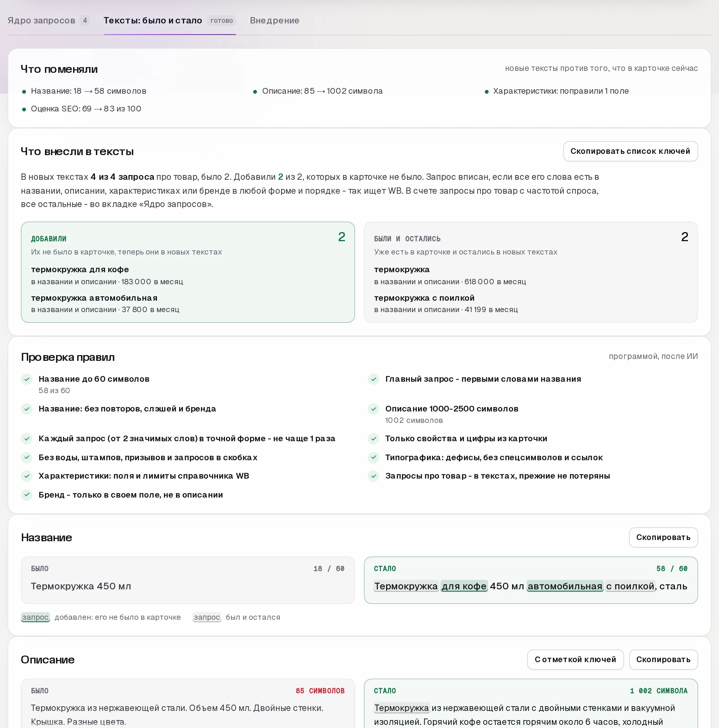The width and height of the screenshot is (719, 728).
Task: Click the Описание: 85 → 1002 символа line
Action: [x=322, y=91]
